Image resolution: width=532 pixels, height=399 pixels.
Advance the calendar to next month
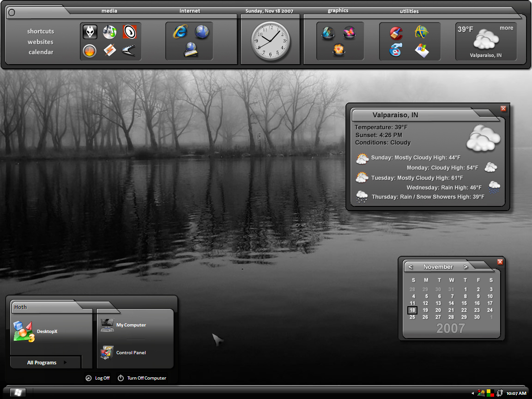(465, 266)
